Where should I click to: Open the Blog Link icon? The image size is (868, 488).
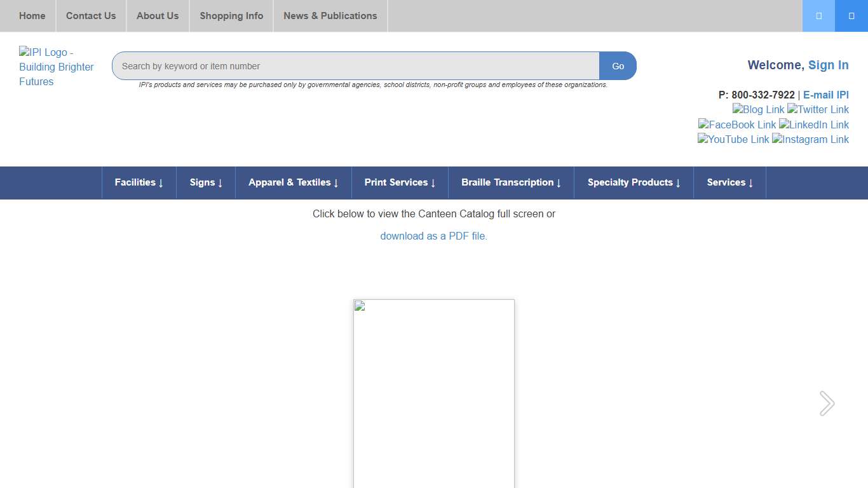coord(758,110)
